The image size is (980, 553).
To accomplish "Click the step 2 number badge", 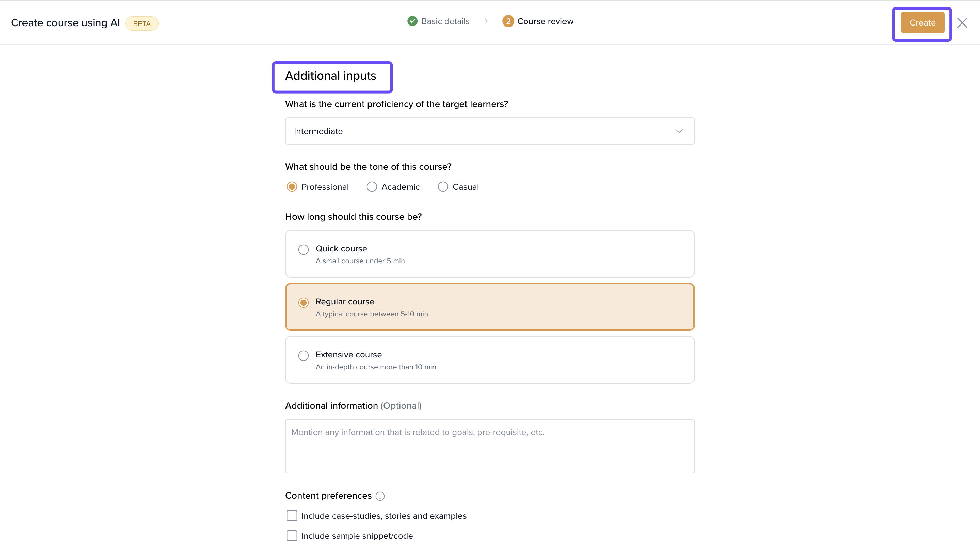I will point(508,21).
